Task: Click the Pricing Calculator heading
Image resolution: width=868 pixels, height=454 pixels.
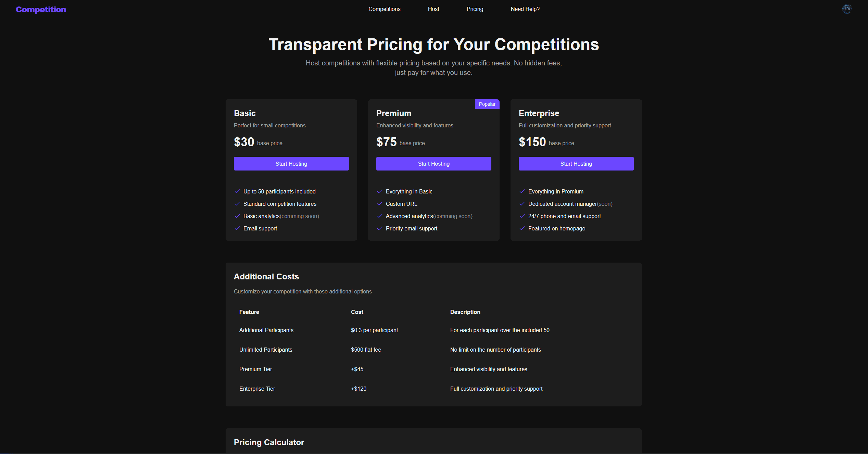Action: (x=269, y=442)
